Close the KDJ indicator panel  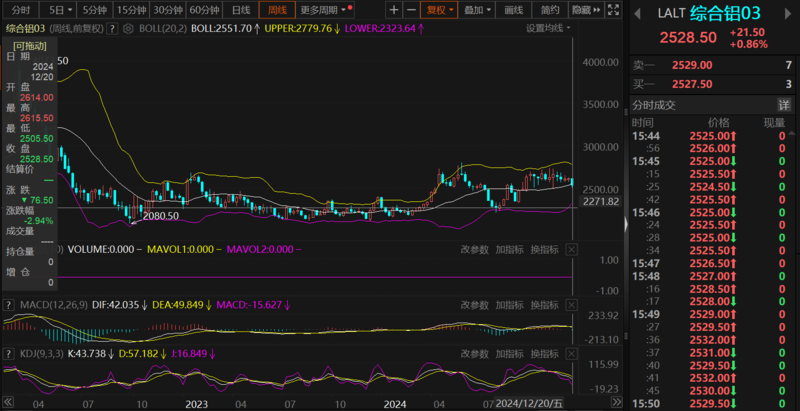tap(572, 353)
